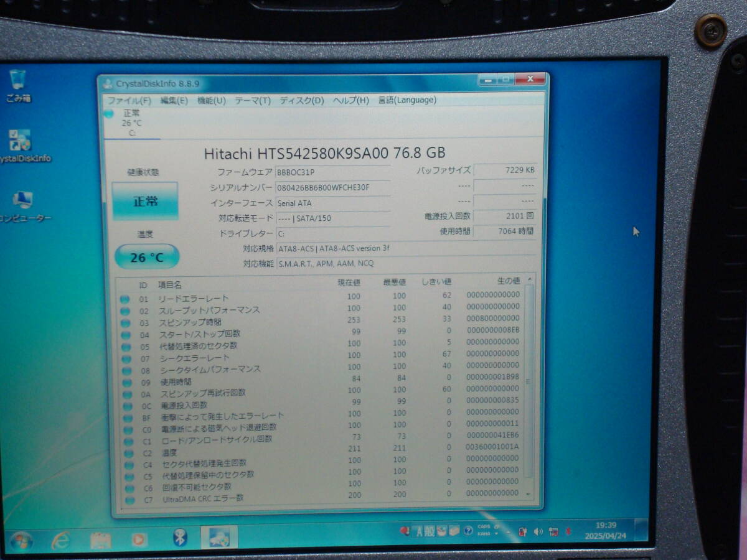The height and width of the screenshot is (560, 747).
Task: Click status icon for 08 シークタイムパフォーマンス
Action: point(127,370)
